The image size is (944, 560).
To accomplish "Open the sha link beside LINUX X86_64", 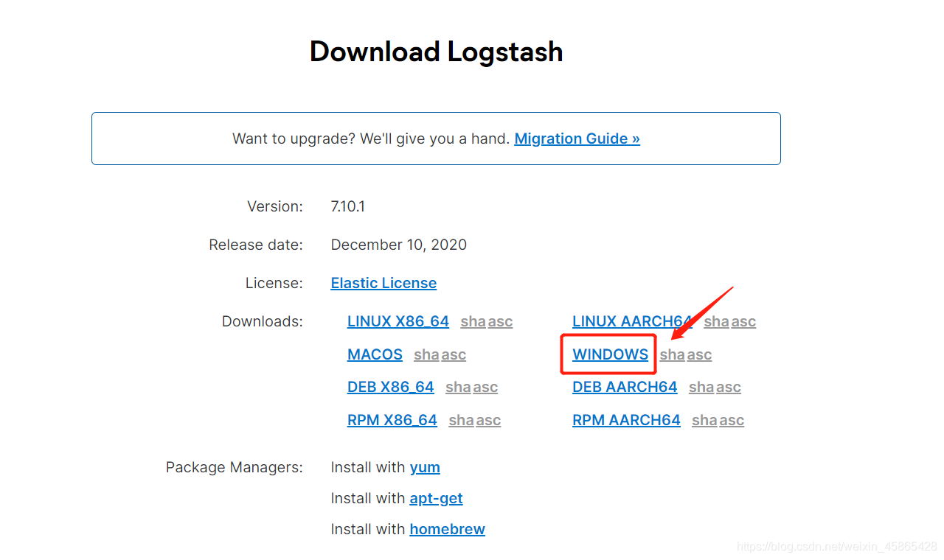I will coord(473,321).
